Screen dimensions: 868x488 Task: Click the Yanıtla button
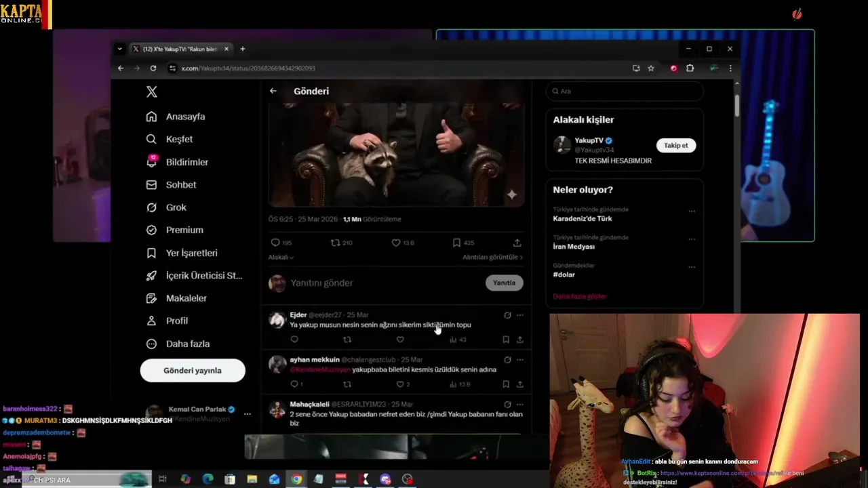[504, 283]
